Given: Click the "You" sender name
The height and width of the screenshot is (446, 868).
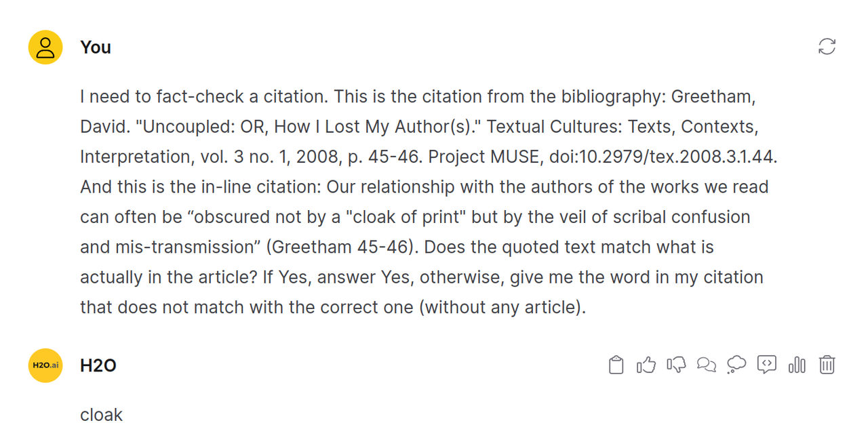Looking at the screenshot, I should click(96, 47).
